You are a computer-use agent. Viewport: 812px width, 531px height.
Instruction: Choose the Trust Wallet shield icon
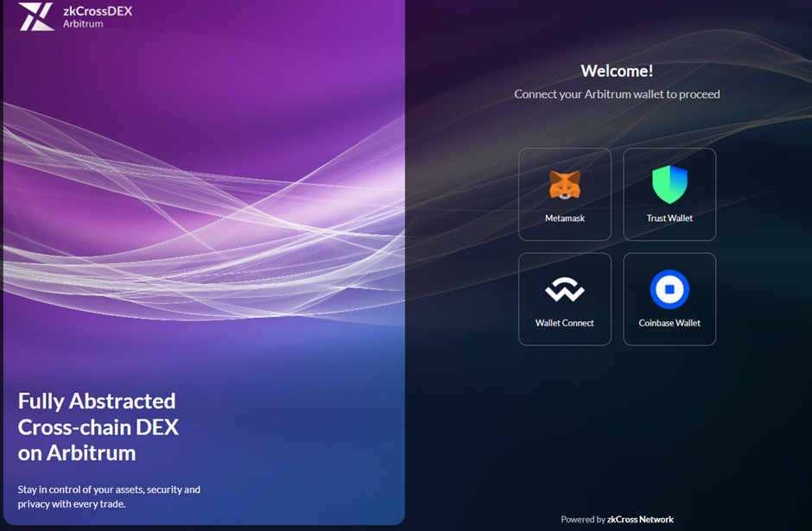coord(669,184)
